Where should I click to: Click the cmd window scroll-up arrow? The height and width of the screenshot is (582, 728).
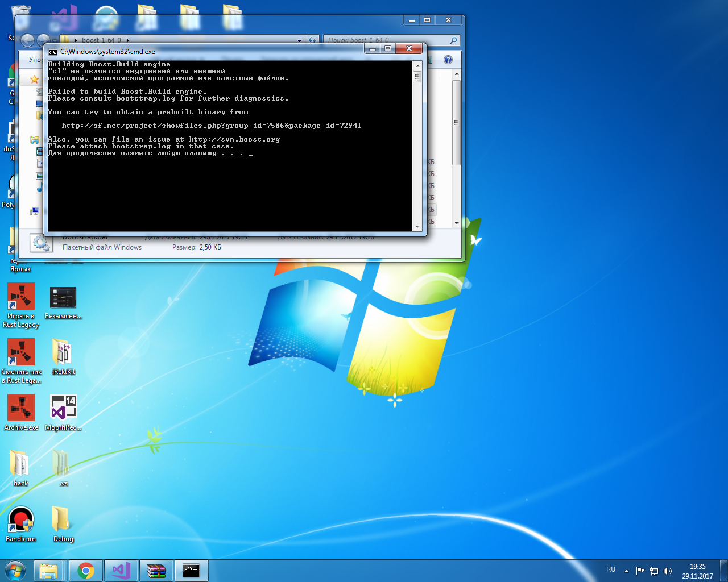[417, 65]
